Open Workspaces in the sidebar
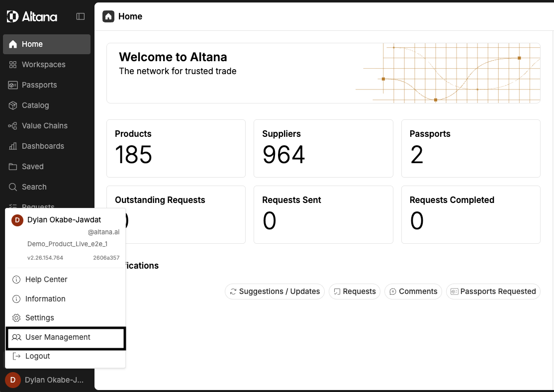The image size is (554, 392). coord(47,65)
